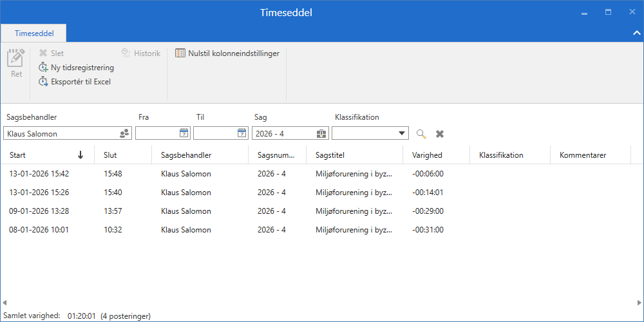Clear filters with the X icon
The image size is (644, 322).
point(440,134)
